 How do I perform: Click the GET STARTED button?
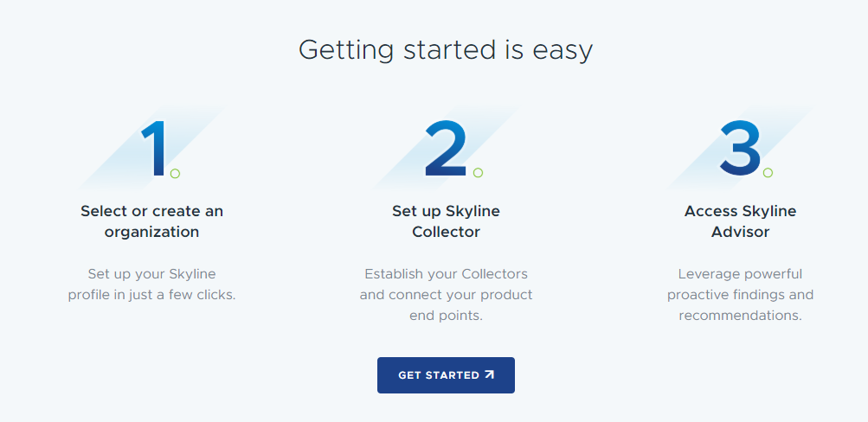point(446,375)
